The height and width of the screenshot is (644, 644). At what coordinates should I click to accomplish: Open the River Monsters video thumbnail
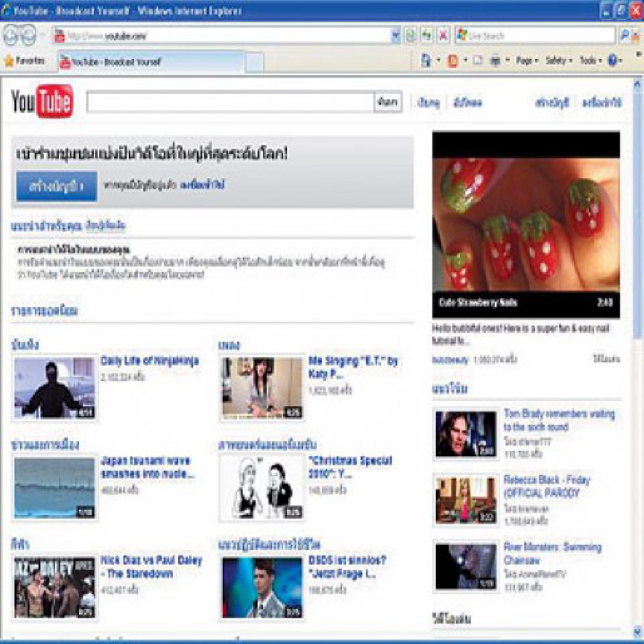[x=465, y=567]
